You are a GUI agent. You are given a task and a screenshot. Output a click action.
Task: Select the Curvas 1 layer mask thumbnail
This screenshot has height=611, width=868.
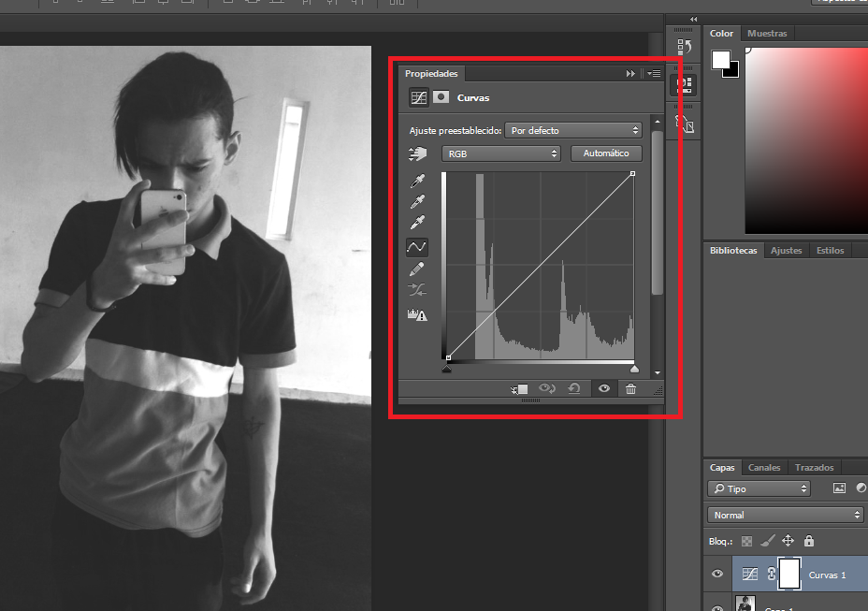pyautogui.click(x=789, y=574)
